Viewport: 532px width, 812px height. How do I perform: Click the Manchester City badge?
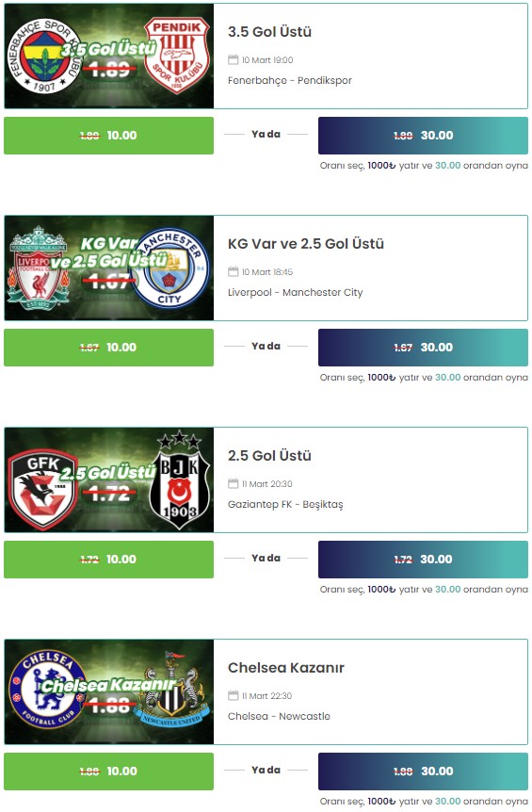[x=169, y=268]
